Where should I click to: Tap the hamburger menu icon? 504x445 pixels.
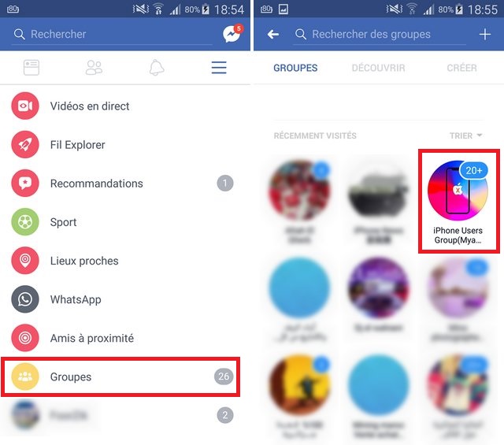click(x=219, y=68)
